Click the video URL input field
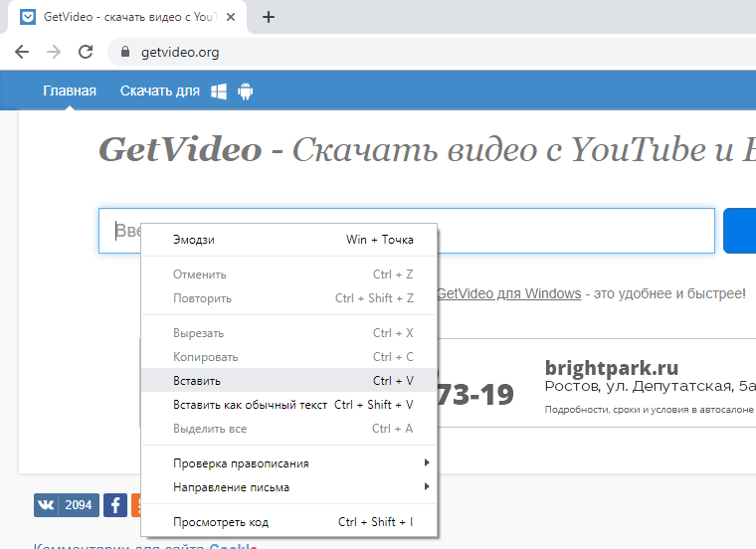The height and width of the screenshot is (549, 756). click(x=407, y=231)
